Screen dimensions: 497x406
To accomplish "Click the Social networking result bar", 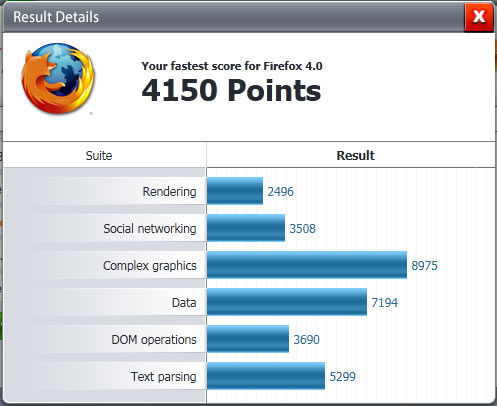I will coord(246,228).
